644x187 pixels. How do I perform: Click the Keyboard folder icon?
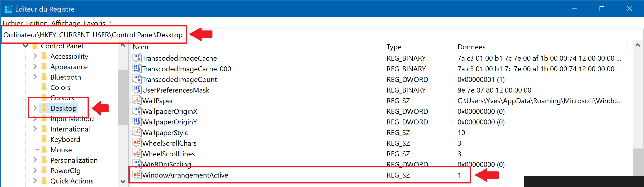click(44, 139)
